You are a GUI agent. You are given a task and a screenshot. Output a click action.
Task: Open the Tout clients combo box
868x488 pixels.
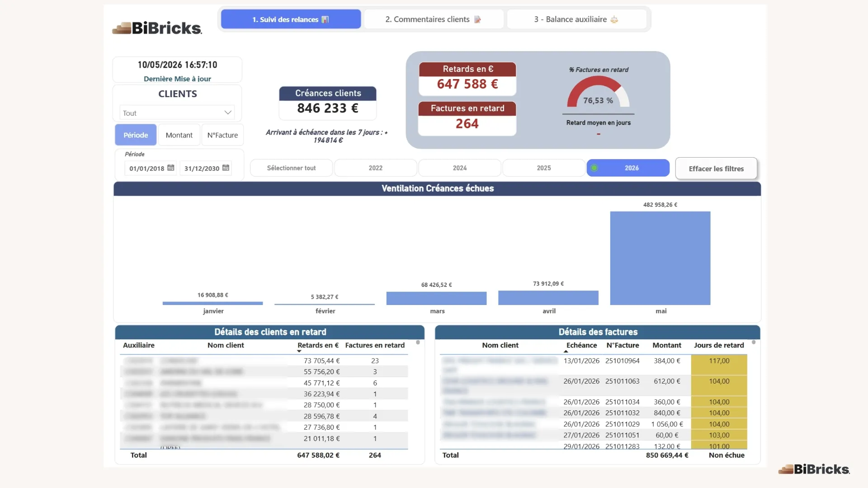tap(177, 113)
